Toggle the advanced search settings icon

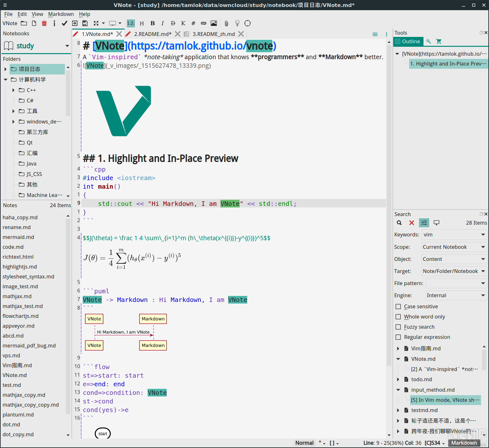[x=424, y=223]
